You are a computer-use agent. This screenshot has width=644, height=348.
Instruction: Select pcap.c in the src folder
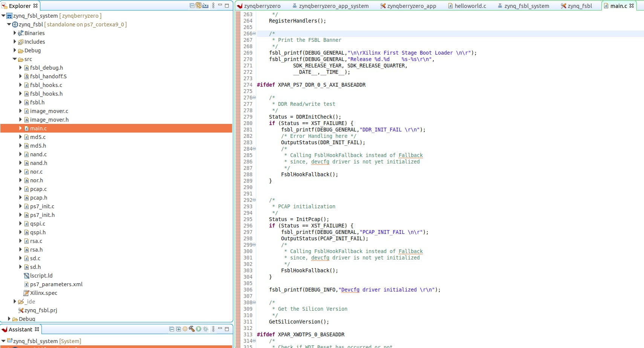(x=38, y=189)
